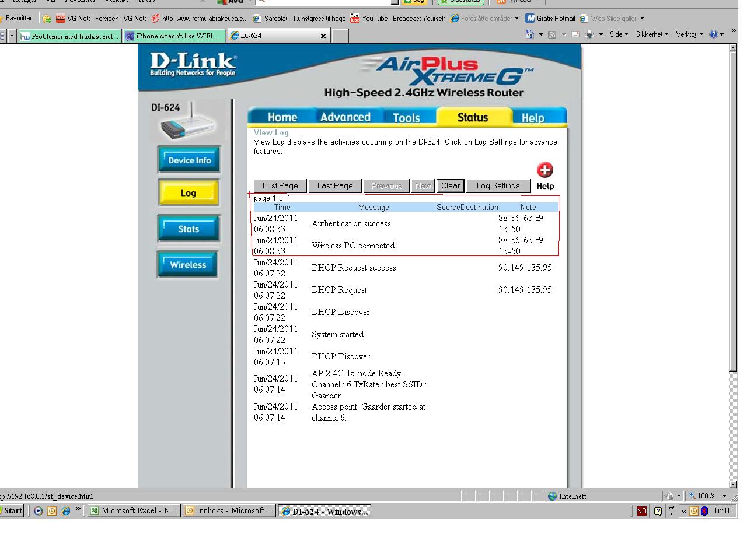Screen dimensions: 747x560
Task: Click the 'Authentication success' log message
Action: [351, 223]
